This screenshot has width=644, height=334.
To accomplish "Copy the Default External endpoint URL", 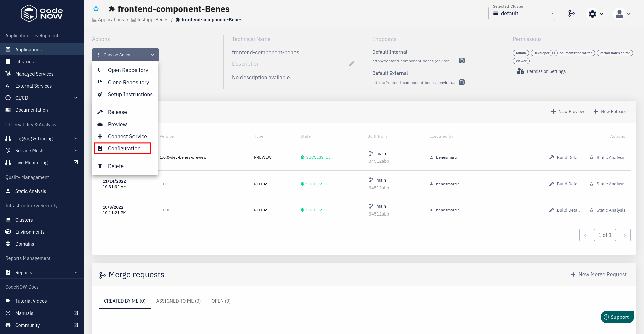I will [462, 82].
